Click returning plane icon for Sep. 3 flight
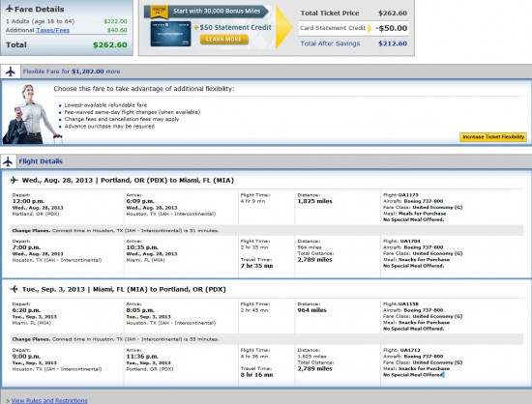Image resolution: width=532 pixels, height=404 pixels. tap(14, 289)
